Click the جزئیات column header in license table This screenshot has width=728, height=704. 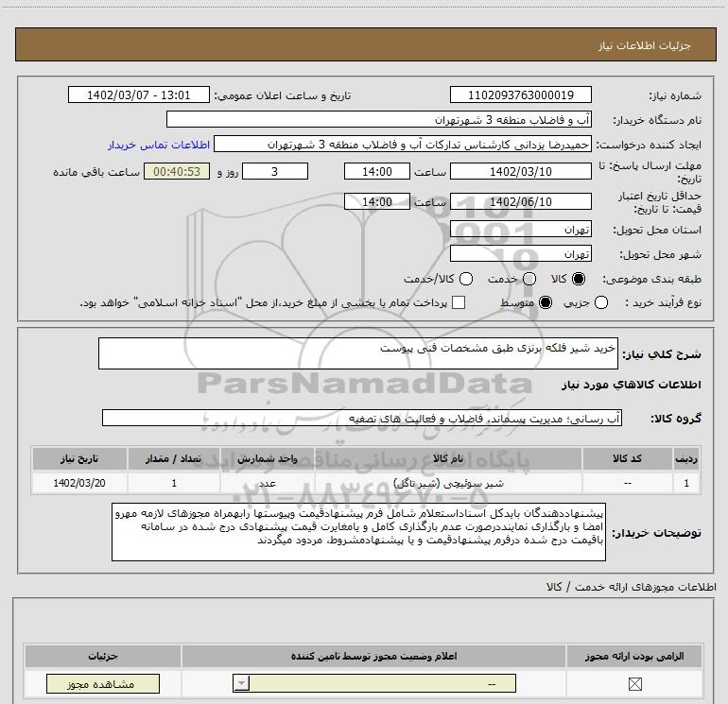(103, 656)
